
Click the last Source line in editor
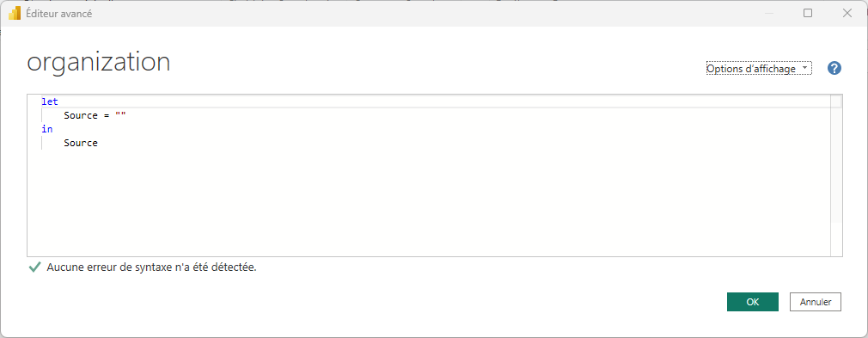pos(81,143)
